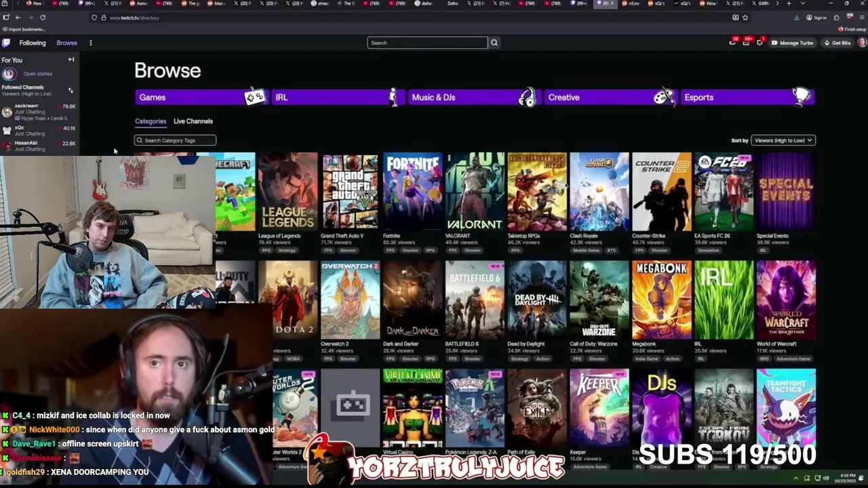Screen dimensions: 868x488
Task: Open the League of Legends category thumbnail
Action: (288, 192)
